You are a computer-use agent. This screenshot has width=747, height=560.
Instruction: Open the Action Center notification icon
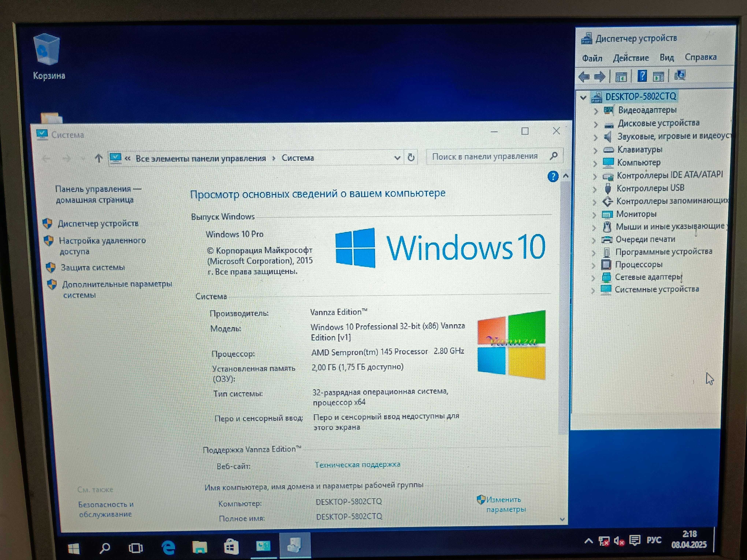(635, 540)
